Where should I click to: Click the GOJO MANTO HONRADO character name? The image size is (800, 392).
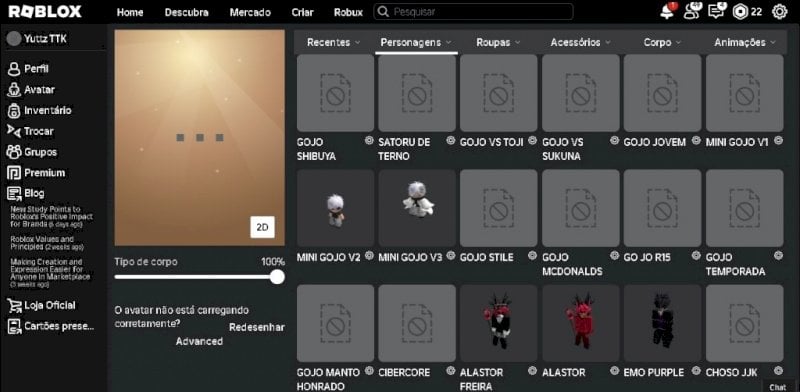[x=328, y=379]
